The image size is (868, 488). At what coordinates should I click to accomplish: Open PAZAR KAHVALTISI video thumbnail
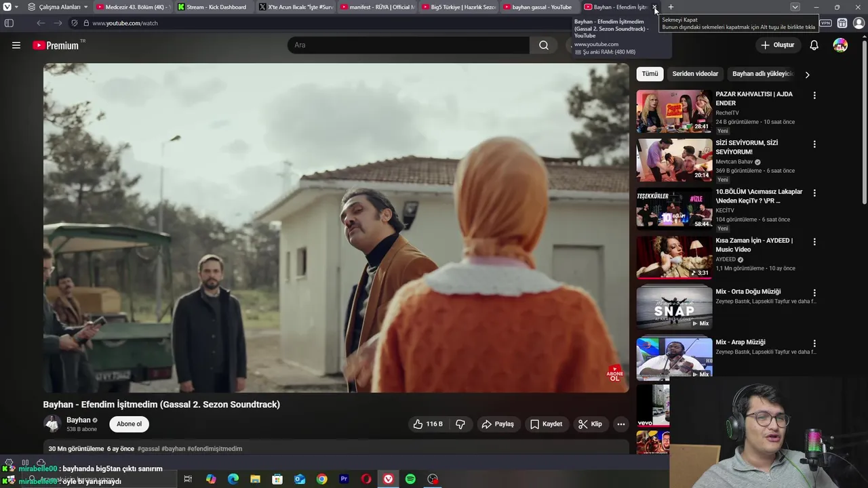(x=674, y=111)
